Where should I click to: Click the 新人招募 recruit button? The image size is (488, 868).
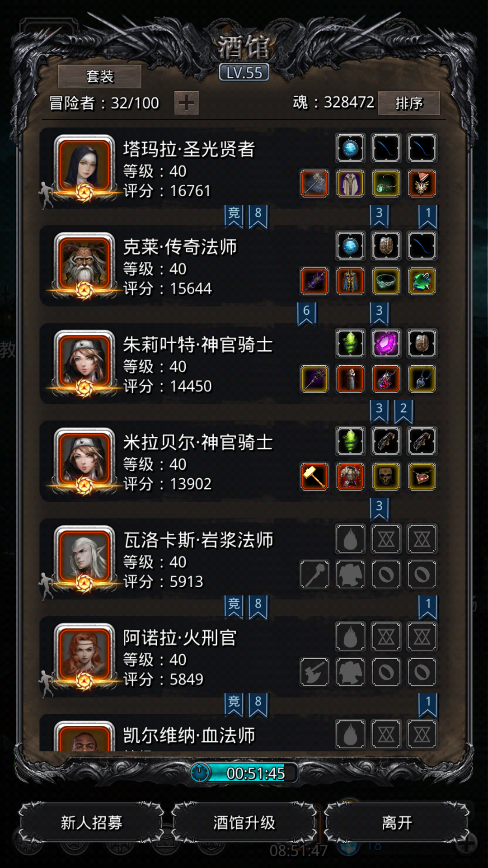coord(91,823)
